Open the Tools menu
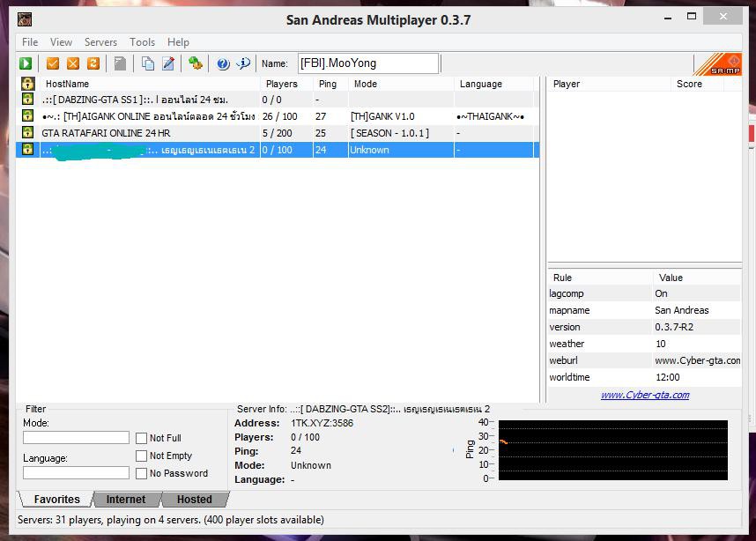This screenshot has height=541, width=756. click(x=142, y=42)
